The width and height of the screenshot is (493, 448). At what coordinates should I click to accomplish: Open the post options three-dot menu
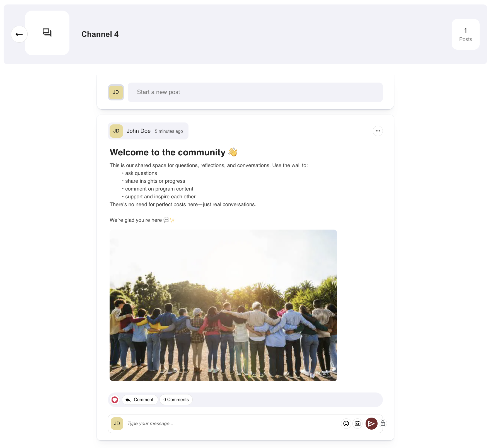(x=378, y=131)
